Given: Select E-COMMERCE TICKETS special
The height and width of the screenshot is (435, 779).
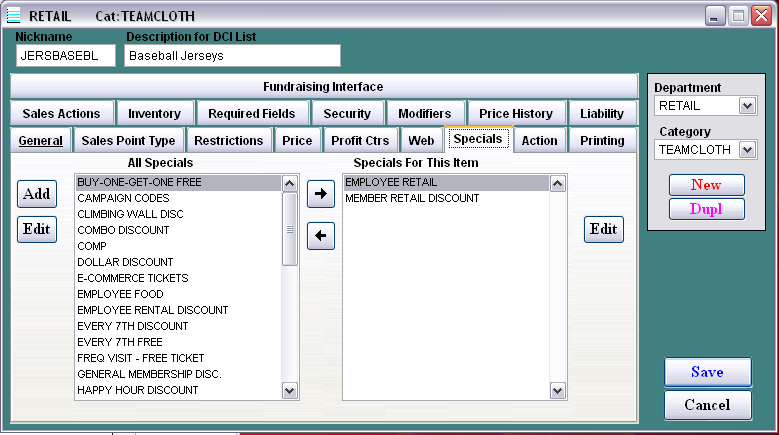Looking at the screenshot, I should coord(178,278).
